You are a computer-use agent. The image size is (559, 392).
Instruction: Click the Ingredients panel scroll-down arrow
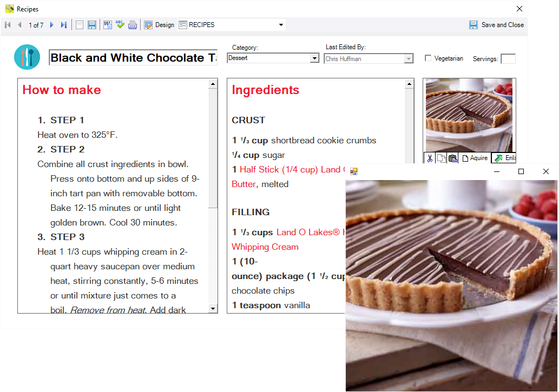(x=409, y=308)
